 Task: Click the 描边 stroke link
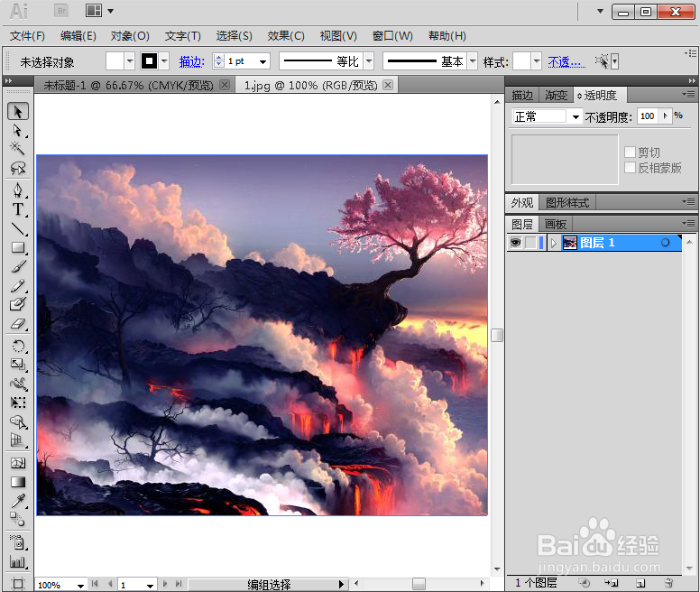(192, 61)
